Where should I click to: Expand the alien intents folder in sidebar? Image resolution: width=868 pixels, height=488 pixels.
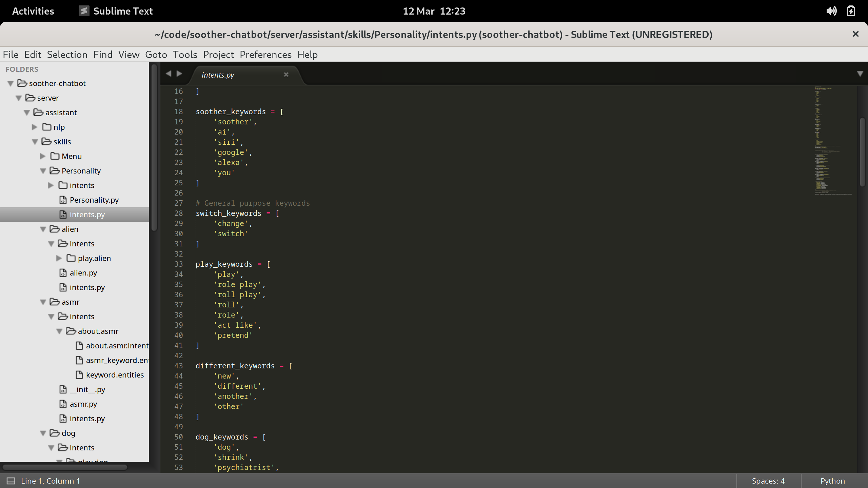pos(51,243)
